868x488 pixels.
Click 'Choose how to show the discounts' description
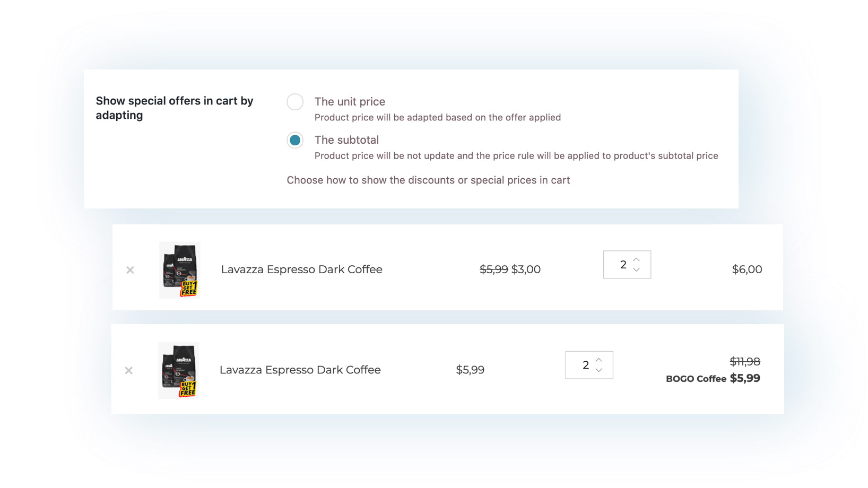coord(428,180)
